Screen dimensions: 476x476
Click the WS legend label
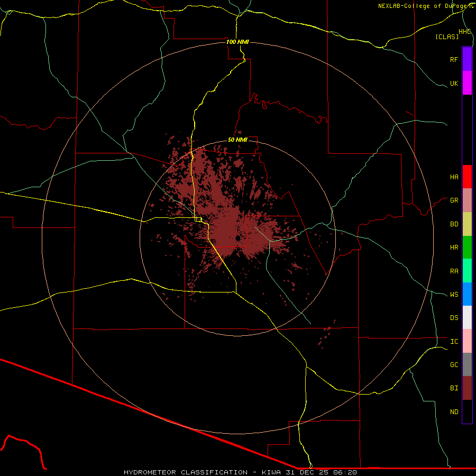(454, 295)
